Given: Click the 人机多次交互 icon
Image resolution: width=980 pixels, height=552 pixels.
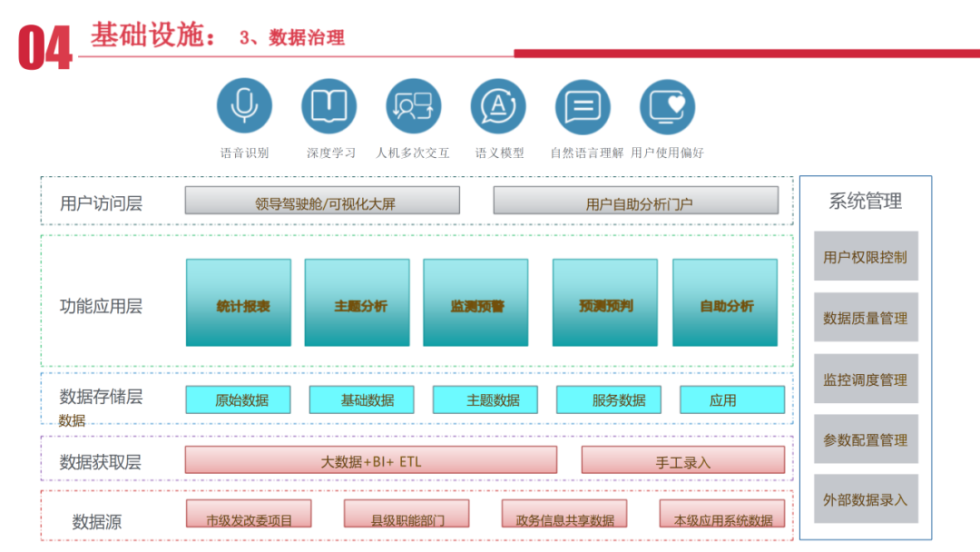Looking at the screenshot, I should pos(413,106).
